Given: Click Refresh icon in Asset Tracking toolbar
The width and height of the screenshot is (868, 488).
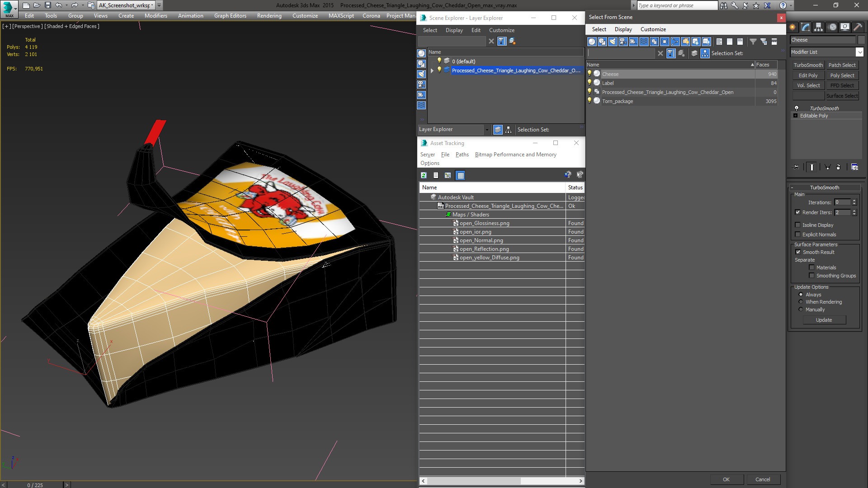Looking at the screenshot, I should tap(424, 175).
